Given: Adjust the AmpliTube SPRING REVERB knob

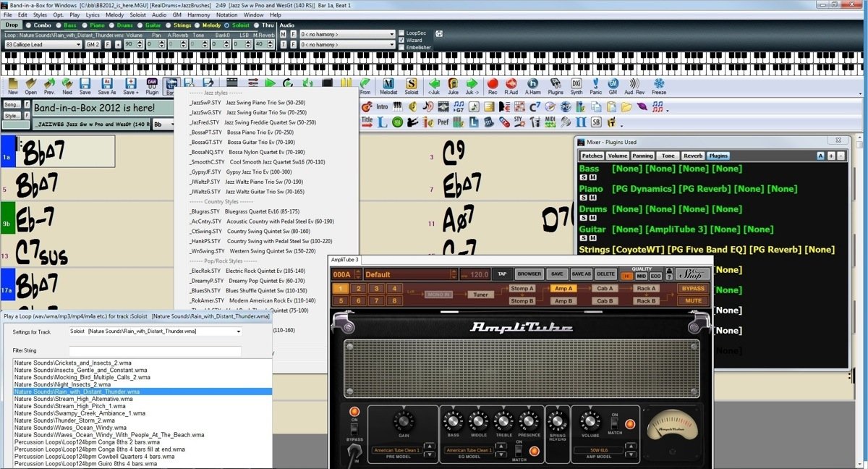Looking at the screenshot, I should coord(557,420).
